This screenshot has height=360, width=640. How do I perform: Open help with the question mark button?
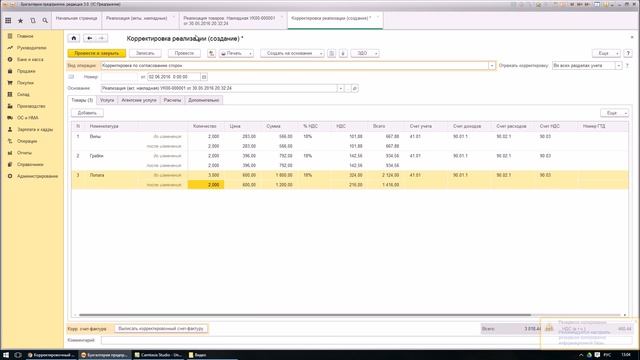pyautogui.click(x=628, y=53)
